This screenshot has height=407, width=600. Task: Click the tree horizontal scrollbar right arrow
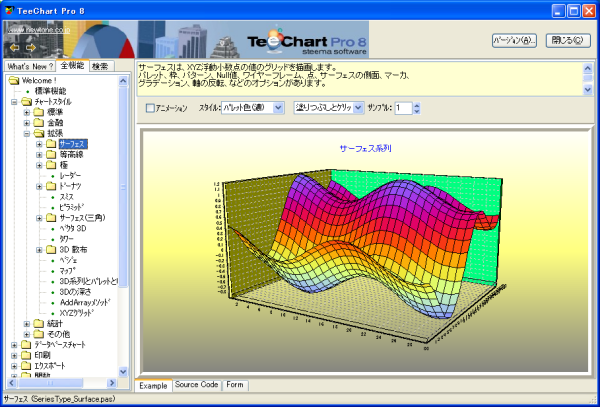tap(112, 383)
